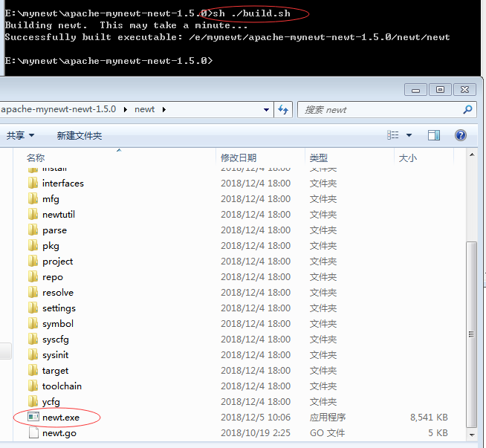Expand address bar history dropdown
Image resolution: width=486 pixels, height=448 pixels.
(266, 110)
